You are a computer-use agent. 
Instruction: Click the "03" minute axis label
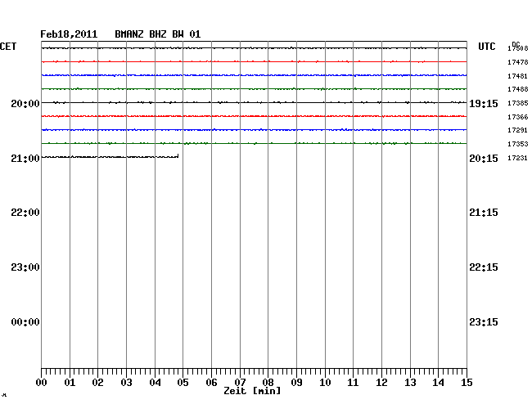pyautogui.click(x=127, y=383)
